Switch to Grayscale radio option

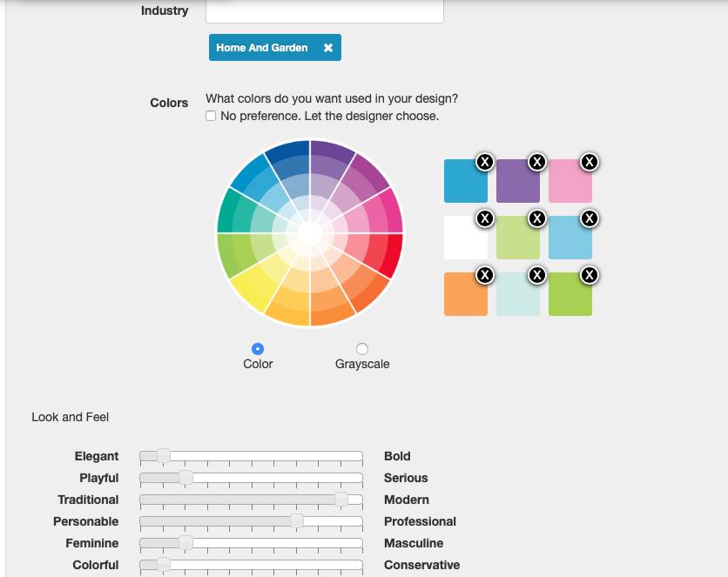(362, 349)
